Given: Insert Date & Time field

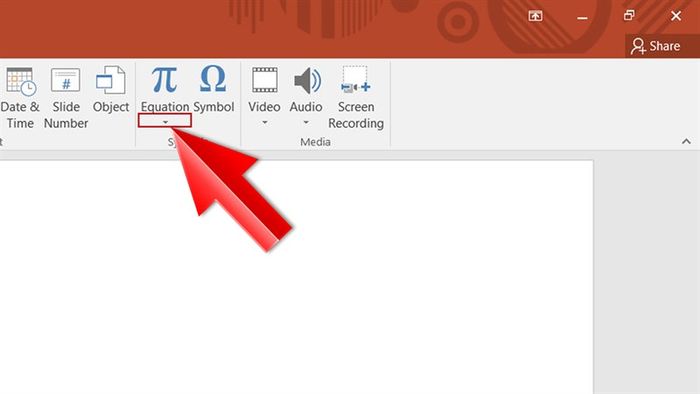Looking at the screenshot, I should (x=20, y=98).
